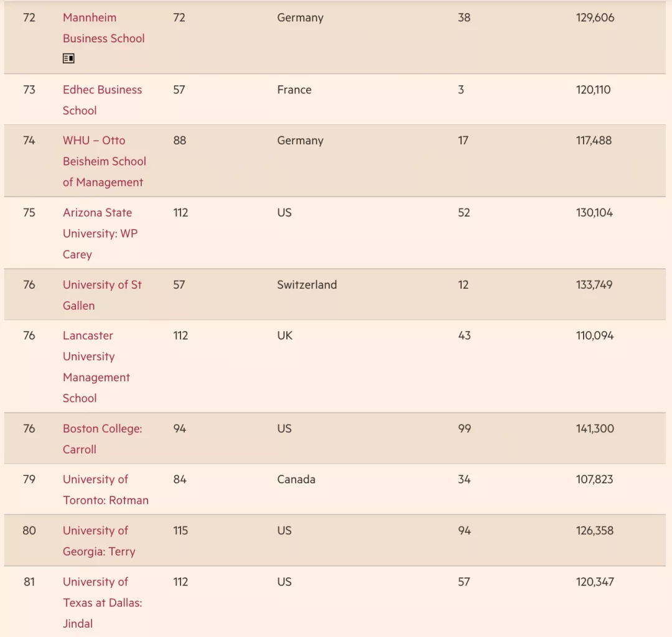Open the Mannheim Business School link

point(103,28)
